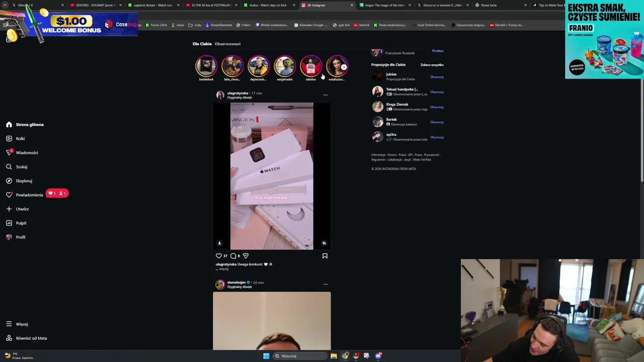644x362 pixels.
Task: Click Prywatność footer link
Action: (x=431, y=155)
